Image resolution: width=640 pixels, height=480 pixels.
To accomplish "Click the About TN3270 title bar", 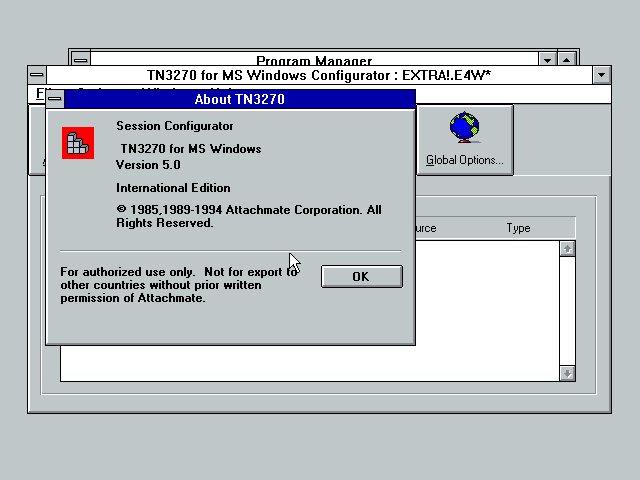I will [x=240, y=99].
